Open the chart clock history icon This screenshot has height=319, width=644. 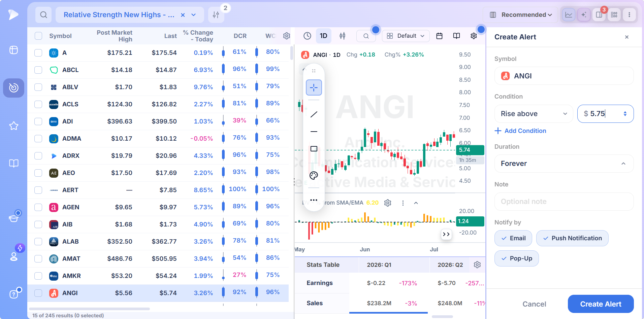(x=307, y=36)
